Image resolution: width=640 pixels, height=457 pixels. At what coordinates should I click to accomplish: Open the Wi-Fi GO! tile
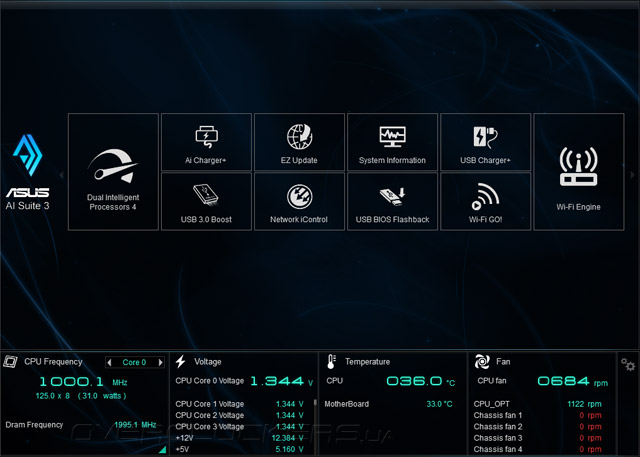click(x=485, y=202)
